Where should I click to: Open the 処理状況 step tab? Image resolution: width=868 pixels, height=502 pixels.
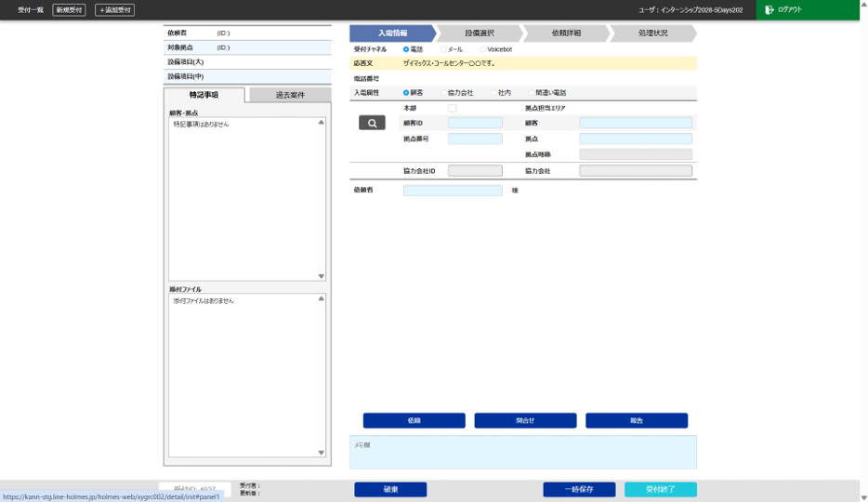click(x=652, y=33)
